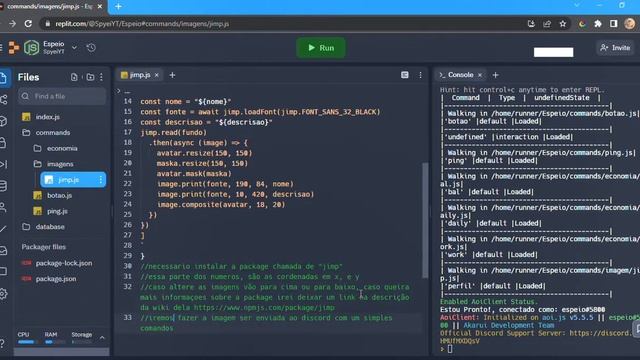The height and width of the screenshot is (360, 640).
Task: Open the browser extensions puzzle icon
Action: click(x=598, y=24)
